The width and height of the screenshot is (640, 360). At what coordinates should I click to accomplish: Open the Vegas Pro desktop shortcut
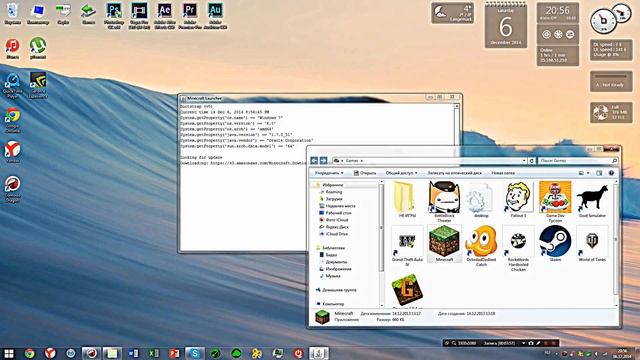(139, 16)
